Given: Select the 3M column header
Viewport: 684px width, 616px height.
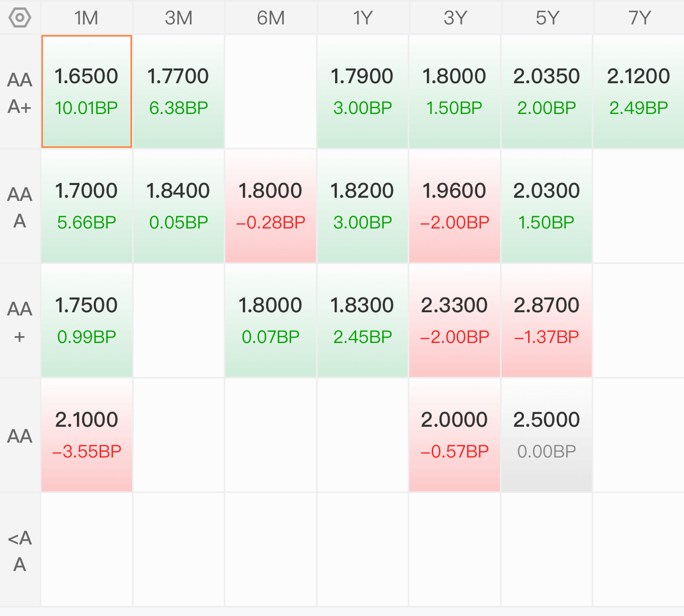Looking at the screenshot, I should point(179,17).
